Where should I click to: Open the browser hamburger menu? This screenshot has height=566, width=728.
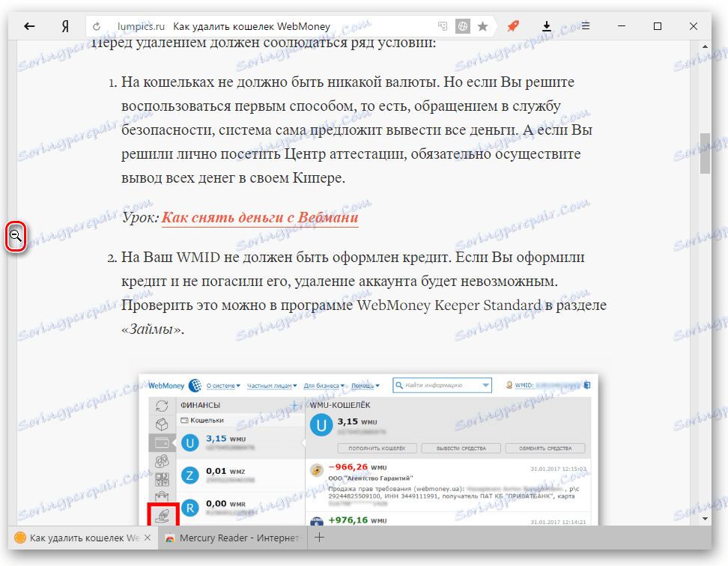(586, 26)
